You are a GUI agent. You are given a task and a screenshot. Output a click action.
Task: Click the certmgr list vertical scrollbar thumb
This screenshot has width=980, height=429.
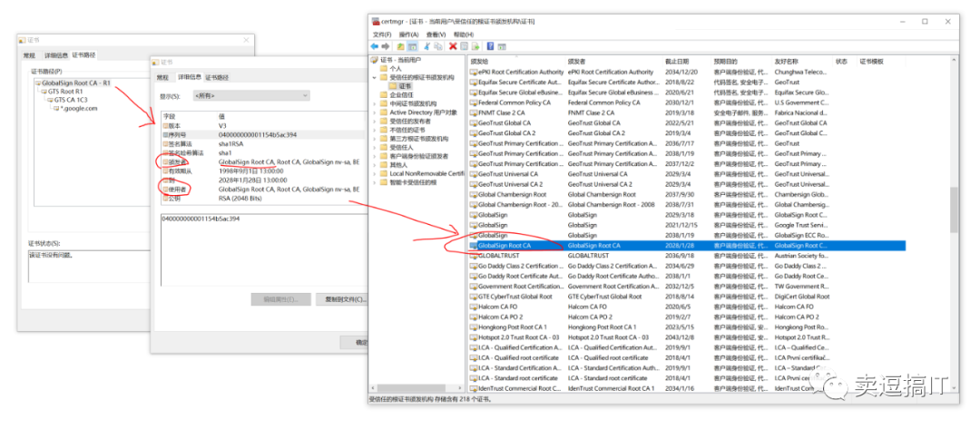954,210
